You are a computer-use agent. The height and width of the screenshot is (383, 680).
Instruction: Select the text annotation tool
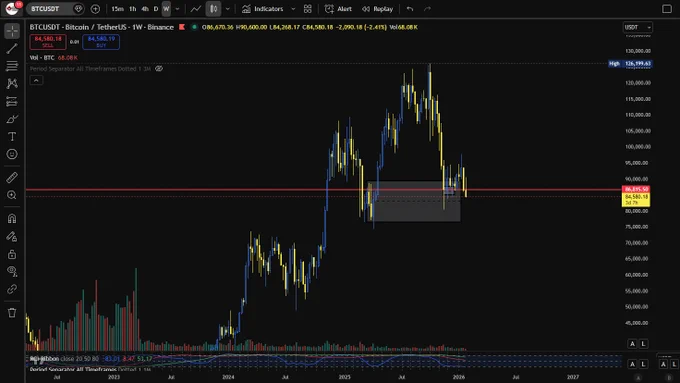pyautogui.click(x=12, y=137)
